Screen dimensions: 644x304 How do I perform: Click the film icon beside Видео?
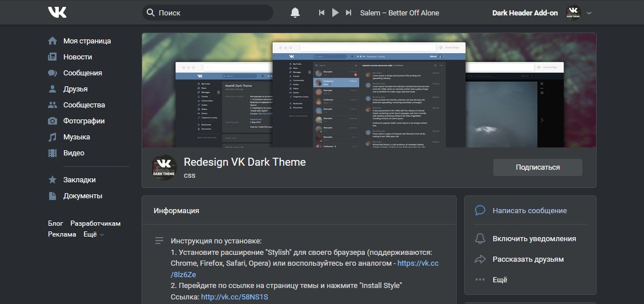(x=53, y=153)
